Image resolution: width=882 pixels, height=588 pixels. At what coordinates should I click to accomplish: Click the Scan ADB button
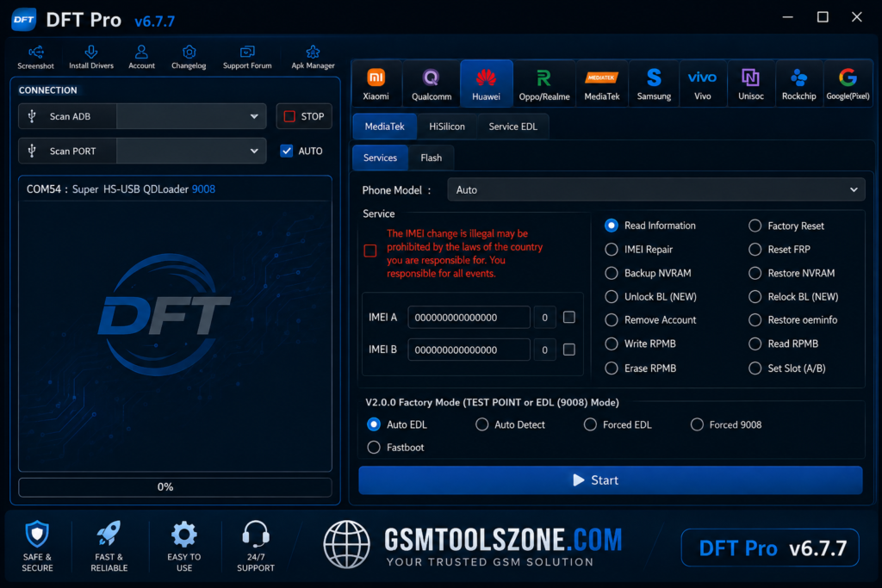(67, 116)
